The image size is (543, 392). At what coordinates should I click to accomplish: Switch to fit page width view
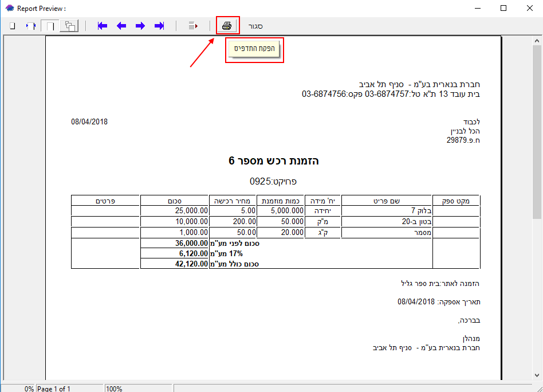(30, 26)
